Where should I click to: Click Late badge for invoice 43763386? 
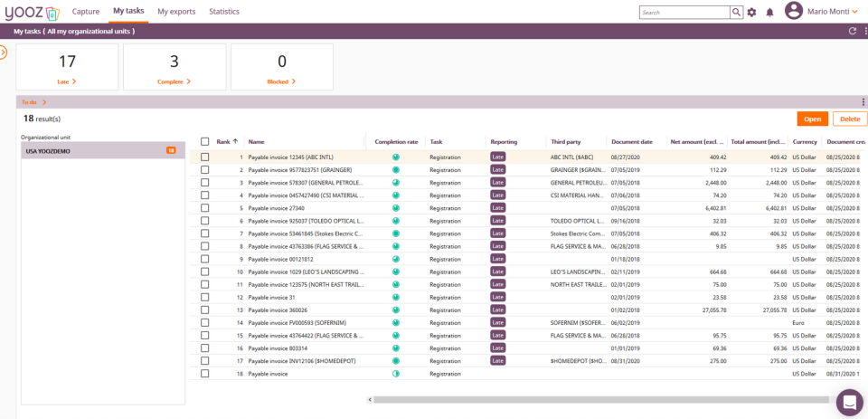pyautogui.click(x=497, y=246)
